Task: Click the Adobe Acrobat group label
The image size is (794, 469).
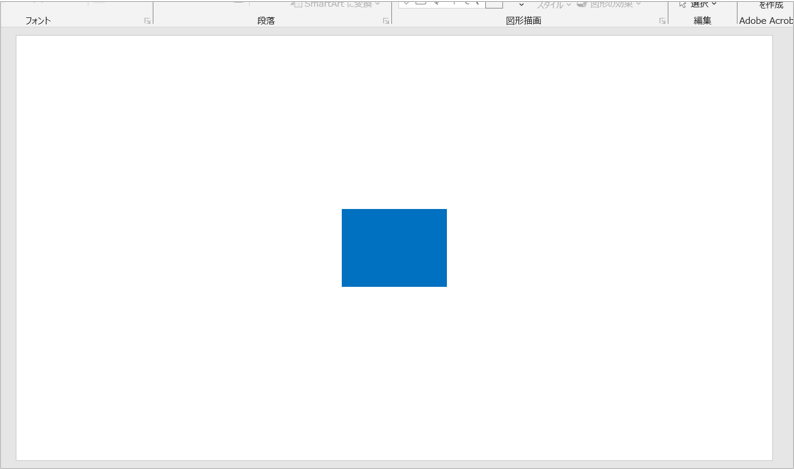Action: [x=766, y=21]
